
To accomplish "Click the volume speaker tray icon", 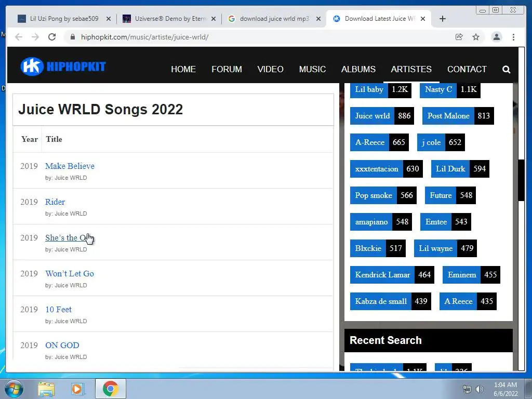I will click(x=480, y=389).
